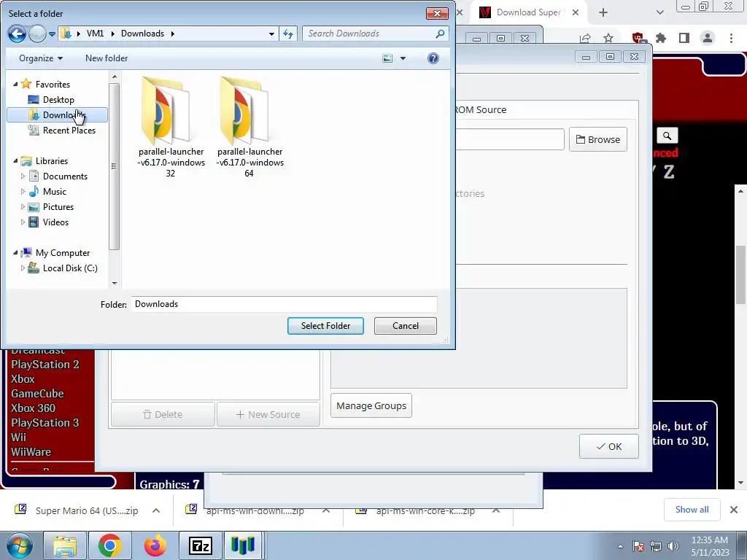Open Firefox from taskbar
Image resolution: width=747 pixels, height=560 pixels.
pos(155,545)
